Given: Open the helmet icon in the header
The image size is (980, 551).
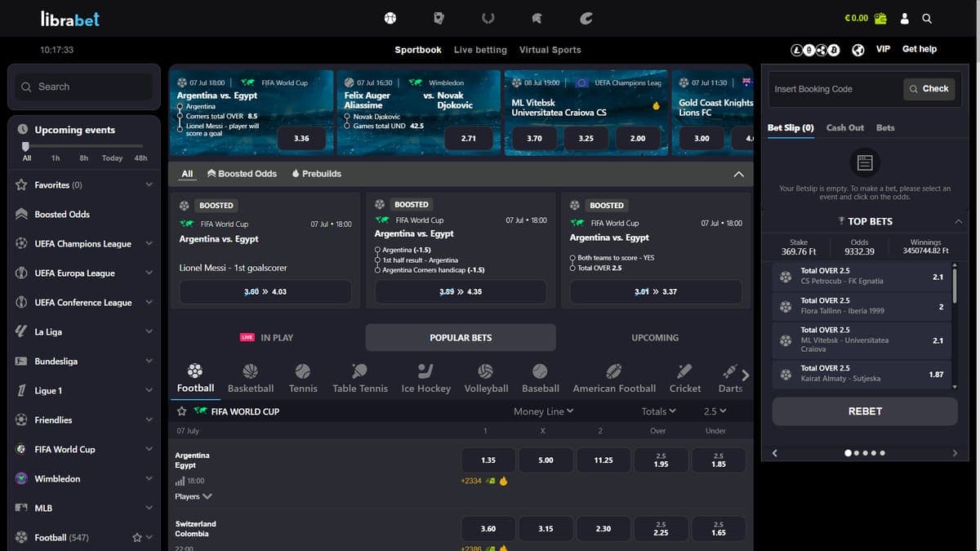Looking at the screenshot, I should pos(537,18).
